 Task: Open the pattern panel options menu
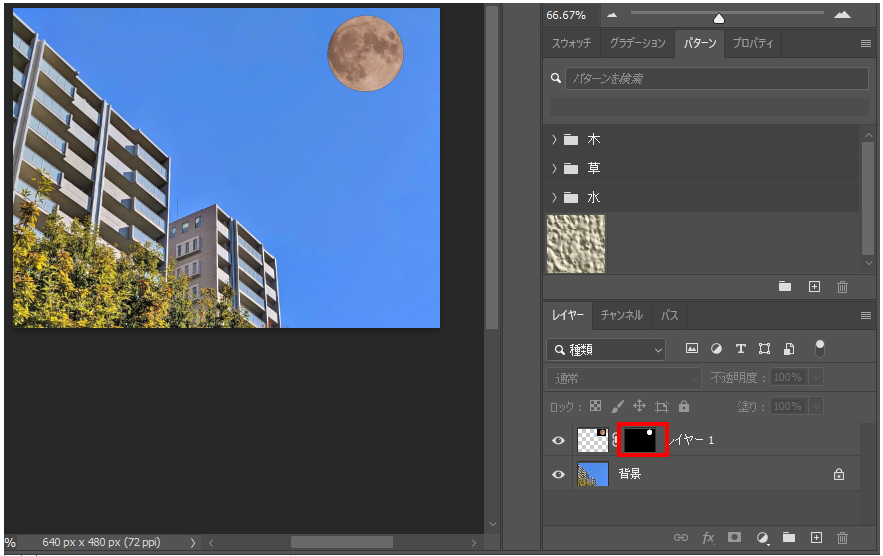click(x=866, y=43)
